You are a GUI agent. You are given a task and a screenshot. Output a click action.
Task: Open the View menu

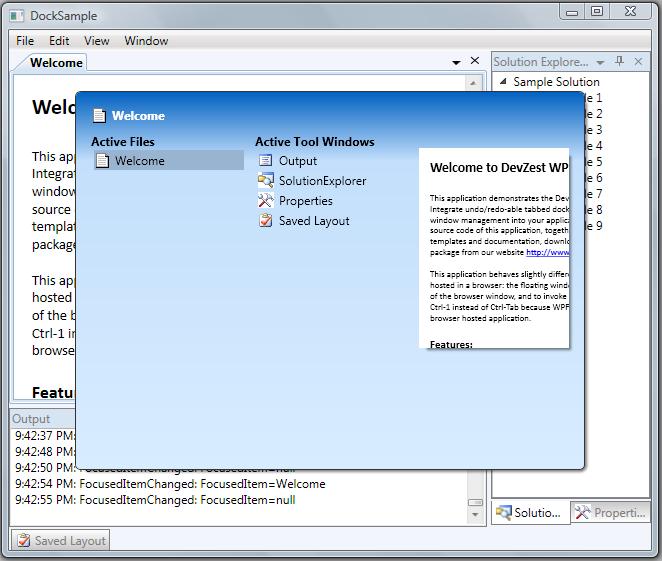pyautogui.click(x=97, y=41)
